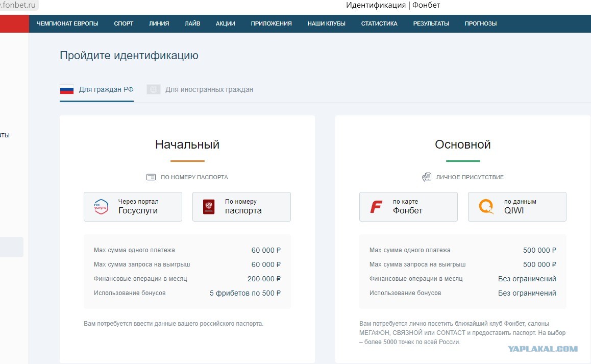Click the fonbet.ru address text
This screenshot has height=364, width=591.
coord(18,5)
